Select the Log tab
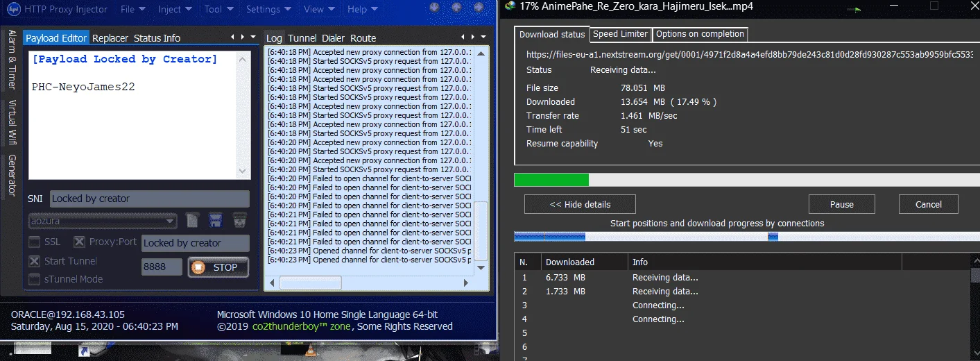 coord(274,38)
